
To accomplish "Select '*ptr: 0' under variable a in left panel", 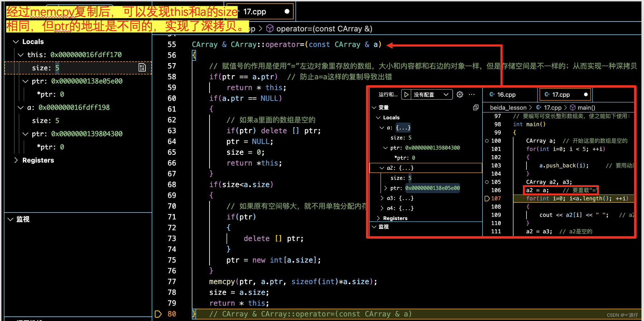I will 50,147.
